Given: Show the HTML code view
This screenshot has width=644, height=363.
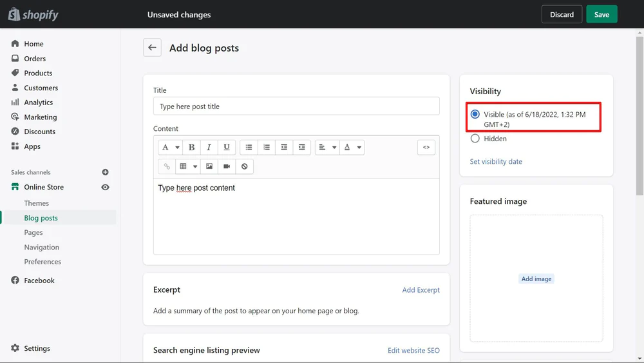Looking at the screenshot, I should (426, 148).
